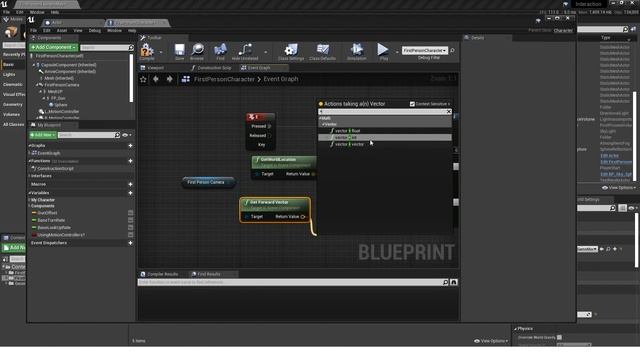Screen dimensions: 640x360
Task: Click the Return Value pin on Get Forward Vector
Action: point(303,217)
